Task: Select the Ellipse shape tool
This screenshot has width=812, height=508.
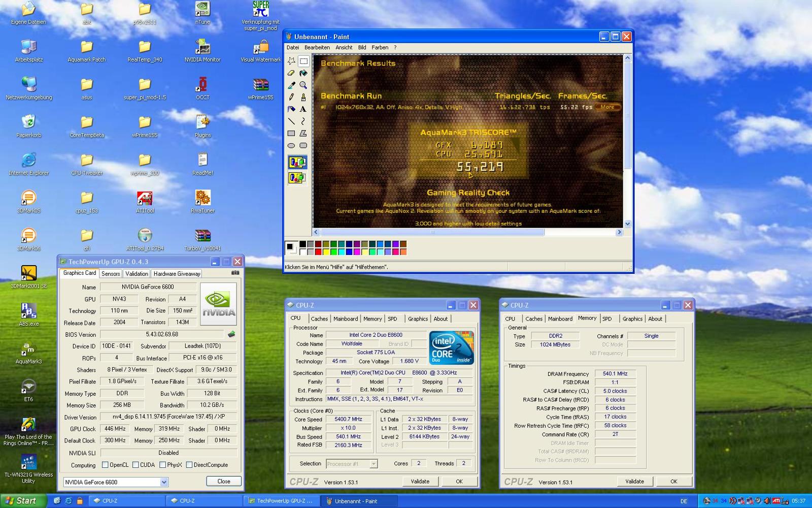Action: click(291, 145)
